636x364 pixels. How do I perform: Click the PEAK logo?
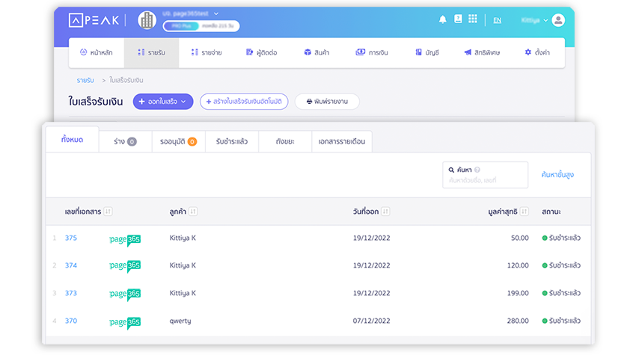pos(94,20)
